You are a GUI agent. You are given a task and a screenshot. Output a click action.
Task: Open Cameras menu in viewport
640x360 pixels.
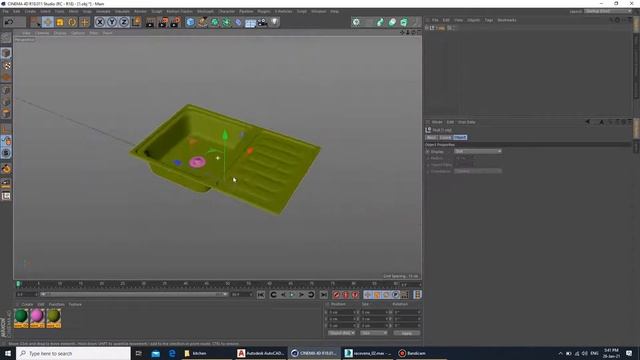(42, 33)
